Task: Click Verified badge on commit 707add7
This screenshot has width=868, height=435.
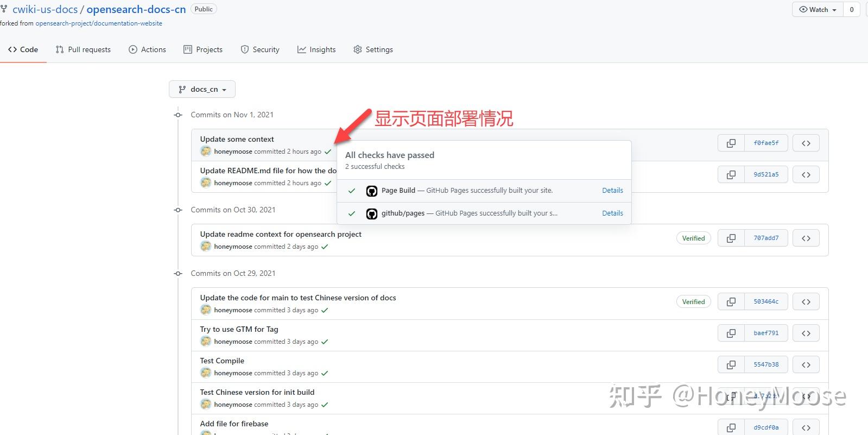Action: point(693,238)
